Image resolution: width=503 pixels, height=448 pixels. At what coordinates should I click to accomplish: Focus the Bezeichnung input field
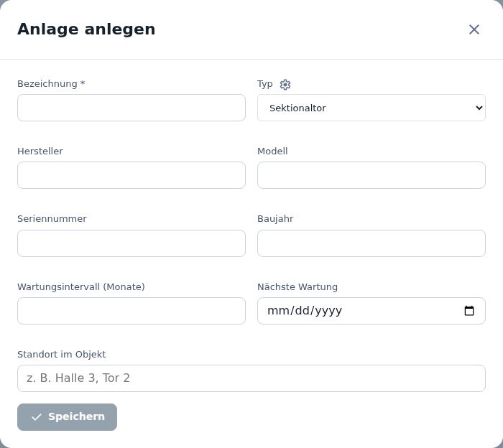point(131,108)
